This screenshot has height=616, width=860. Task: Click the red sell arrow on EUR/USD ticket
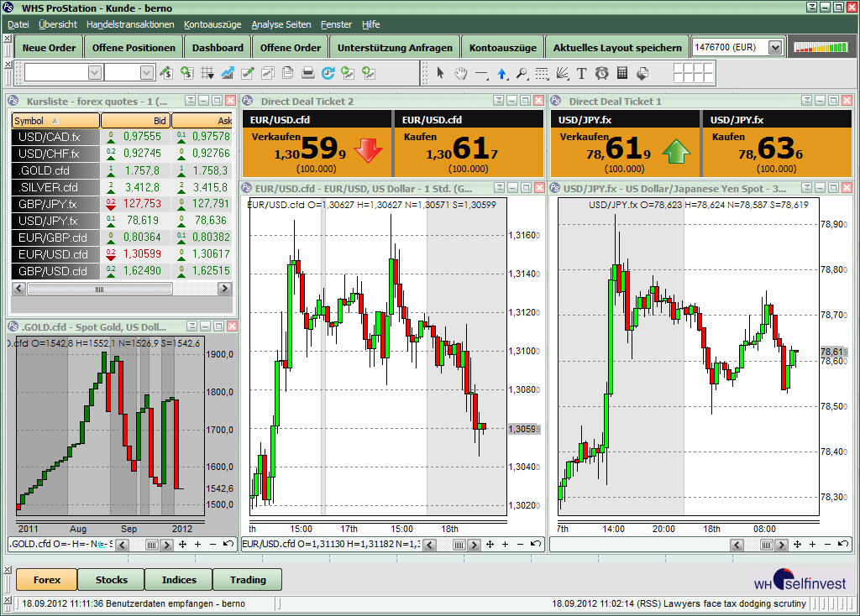coord(368,152)
